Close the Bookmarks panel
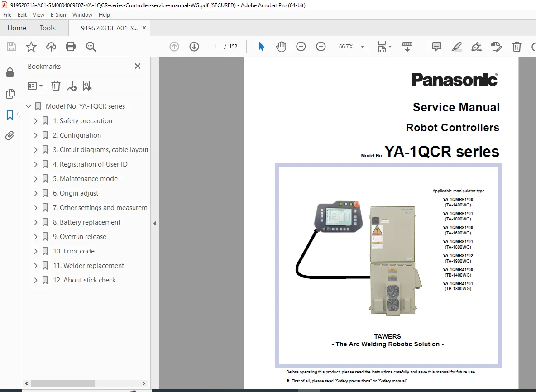 138,66
